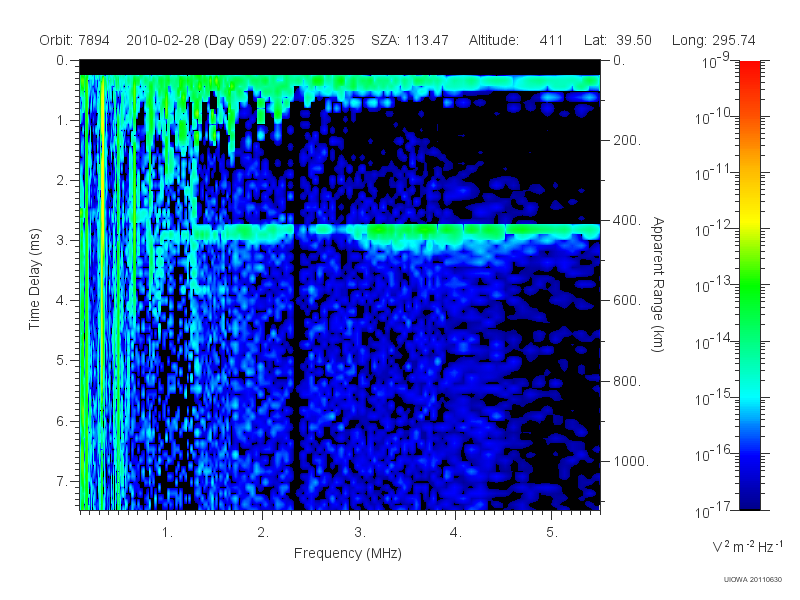Image resolution: width=800 pixels, height=600 pixels.
Task: Click the '4.' time delay tick label
Action: point(62,301)
